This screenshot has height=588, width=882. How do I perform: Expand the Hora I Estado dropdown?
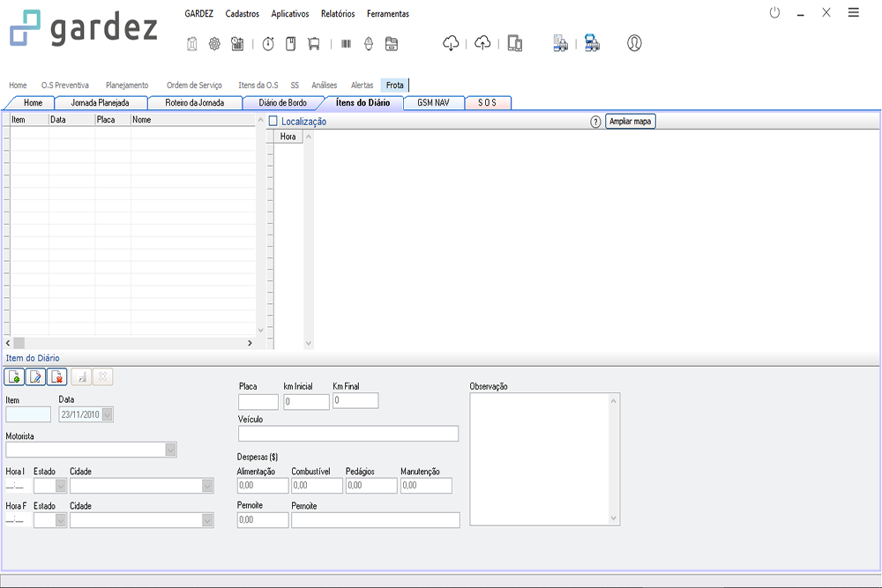(x=61, y=486)
